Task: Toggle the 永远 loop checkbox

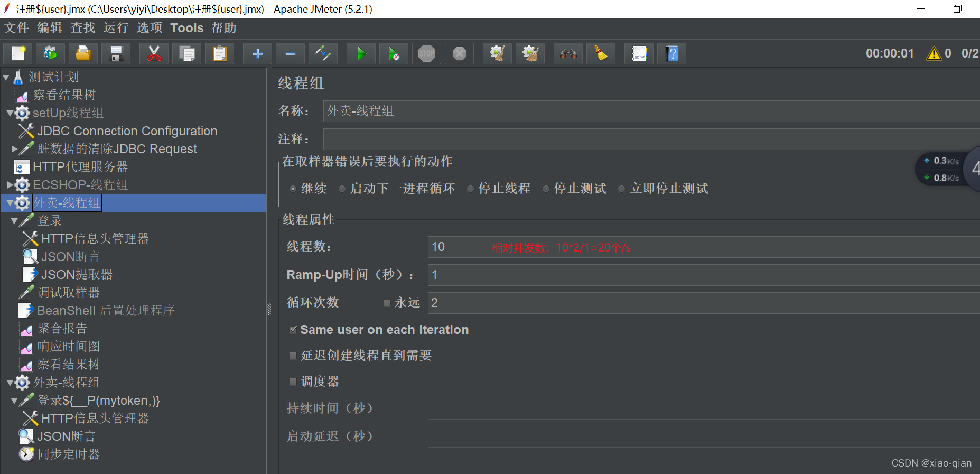Action: coord(387,303)
